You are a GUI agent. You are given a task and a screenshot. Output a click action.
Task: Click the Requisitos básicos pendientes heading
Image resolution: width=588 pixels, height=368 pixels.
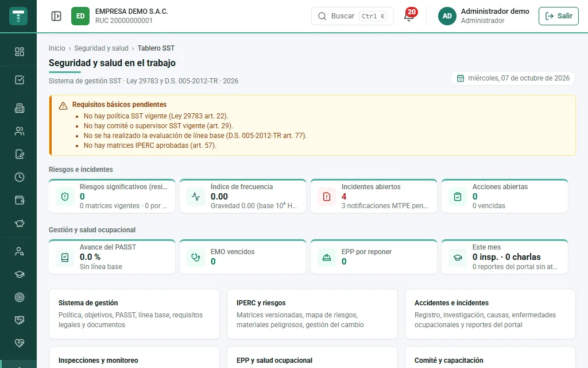[119, 105]
